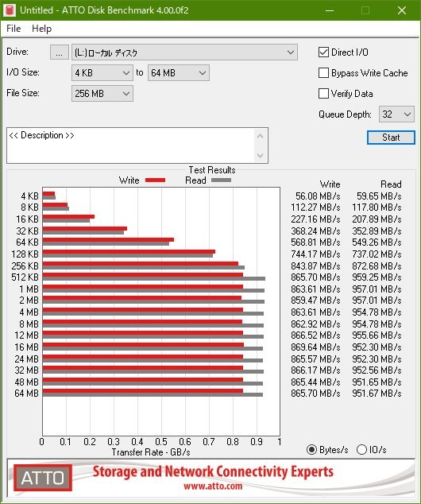The width and height of the screenshot is (421, 504).
Task: Click the 56.08 MB/s write result
Action: pos(318,196)
